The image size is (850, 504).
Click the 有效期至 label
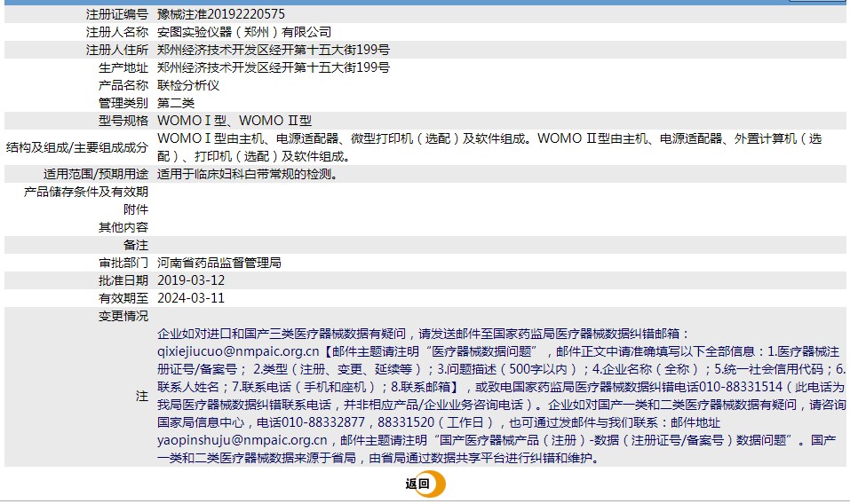coord(123,298)
